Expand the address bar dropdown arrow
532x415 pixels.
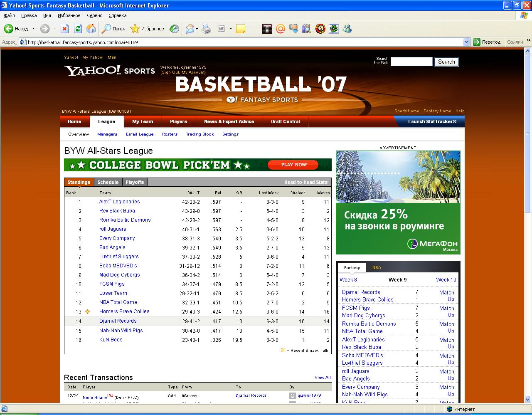click(x=466, y=42)
